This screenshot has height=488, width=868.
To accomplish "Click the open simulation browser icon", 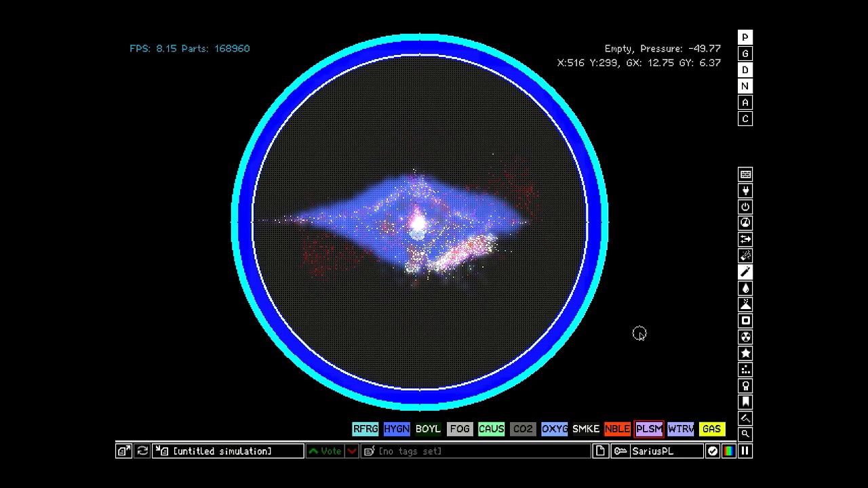I will 123,451.
